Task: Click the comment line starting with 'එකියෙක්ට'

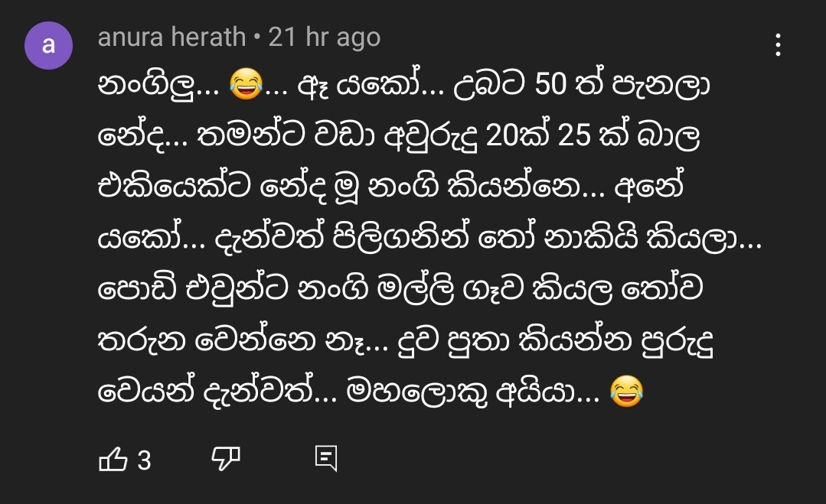Action: coord(391,186)
